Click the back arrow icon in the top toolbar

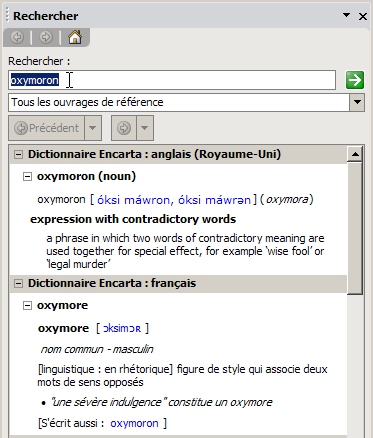pos(17,37)
